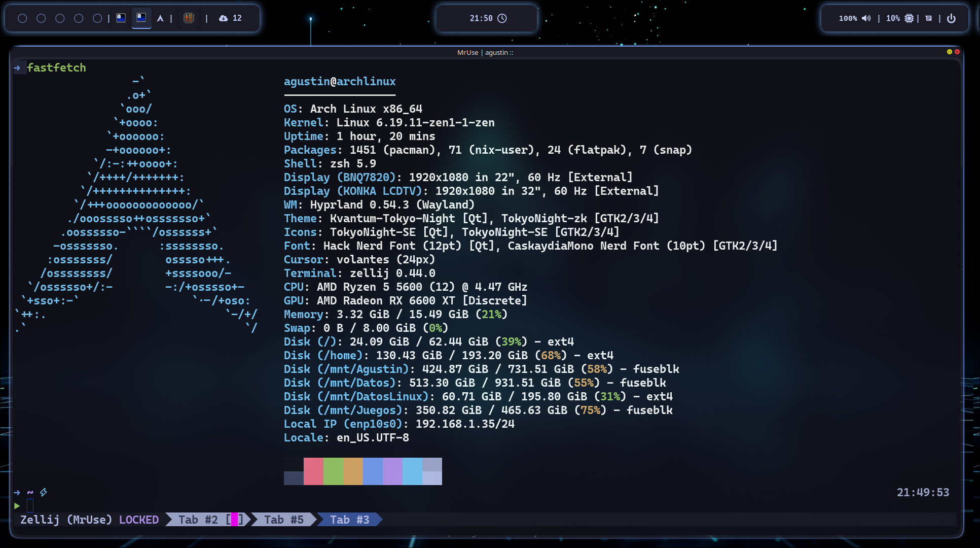Viewport: 980px width, 548px height.
Task: Click the LOCKED status indicator
Action: (x=138, y=520)
